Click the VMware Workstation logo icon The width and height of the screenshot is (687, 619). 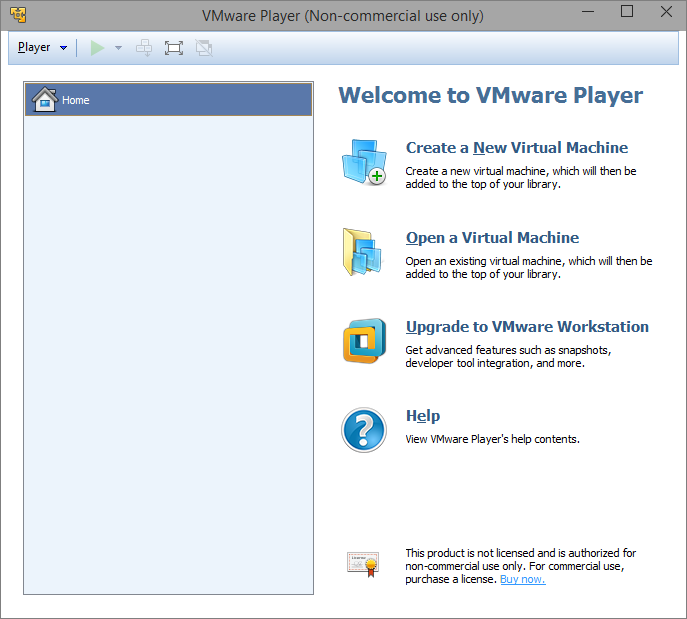365,341
